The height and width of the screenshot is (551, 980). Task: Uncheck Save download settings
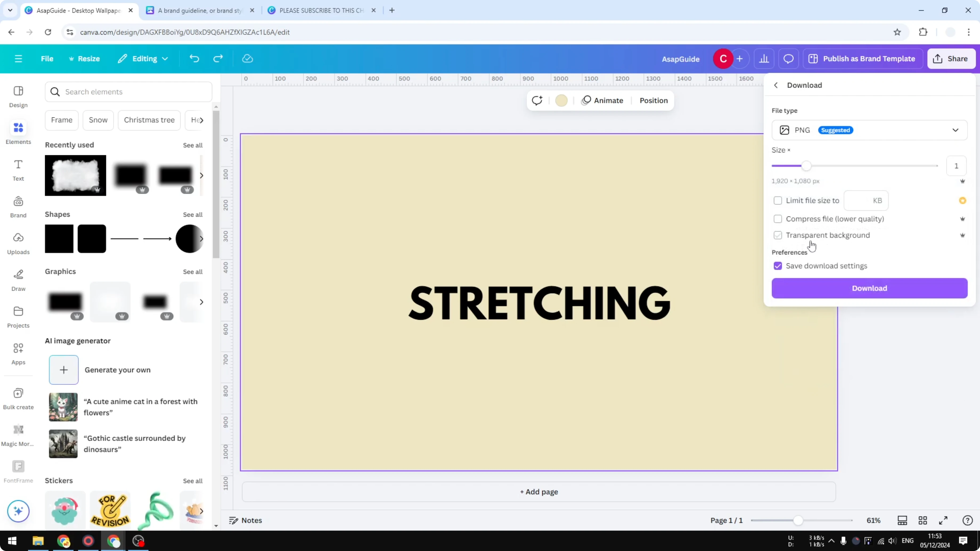tap(778, 266)
